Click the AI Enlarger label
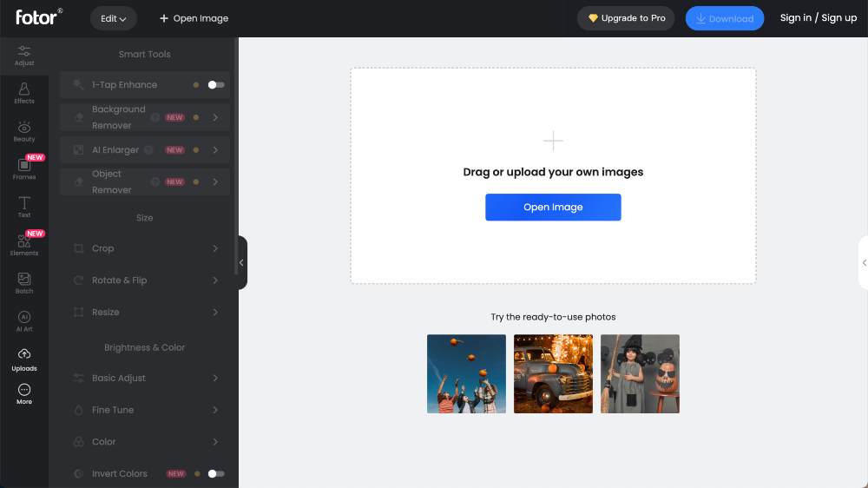 [115, 149]
